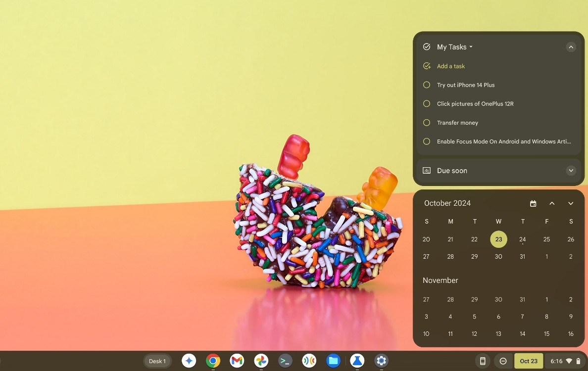Select October 31 in October row
Viewport: 588px width, 371px height.
[522, 257]
